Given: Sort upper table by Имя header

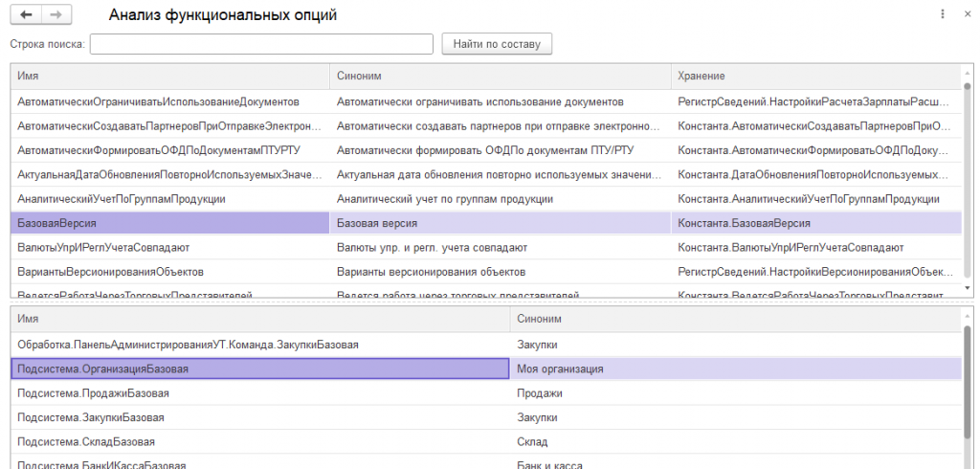Looking at the screenshot, I should [x=169, y=76].
